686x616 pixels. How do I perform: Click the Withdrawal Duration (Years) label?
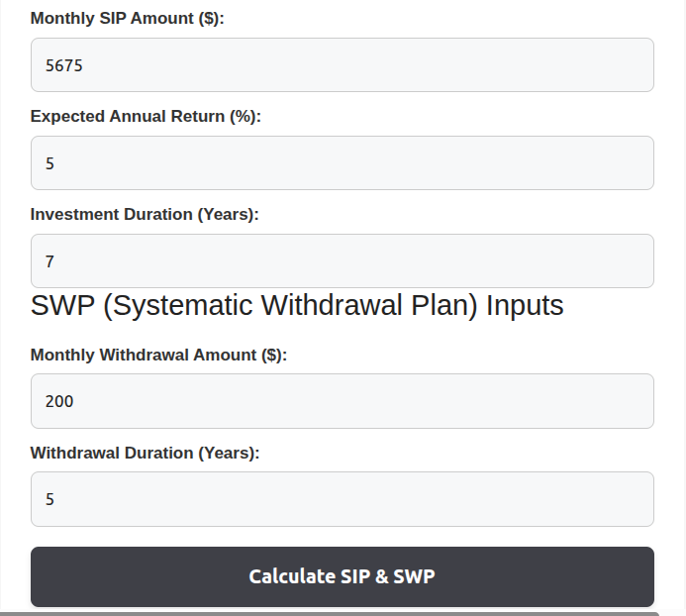point(145,453)
